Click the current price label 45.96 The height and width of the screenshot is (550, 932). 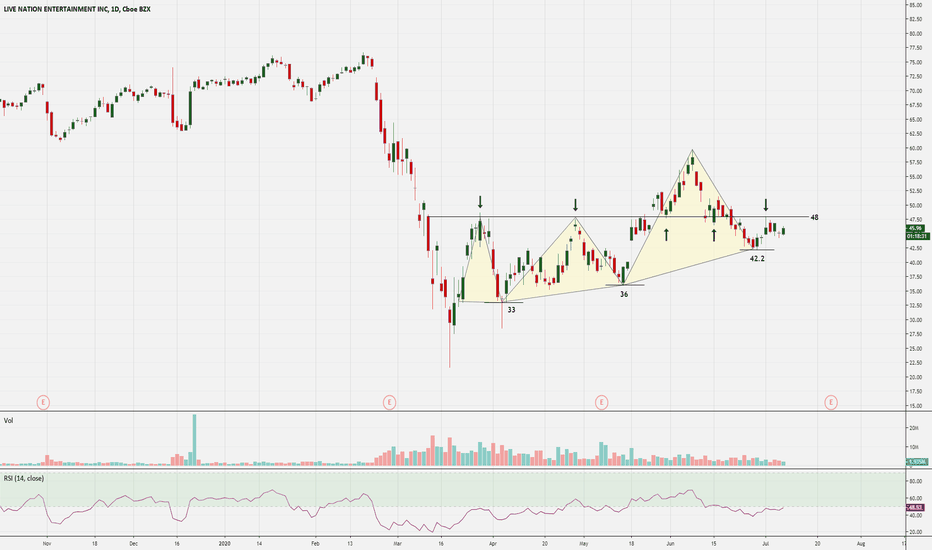[915, 228]
